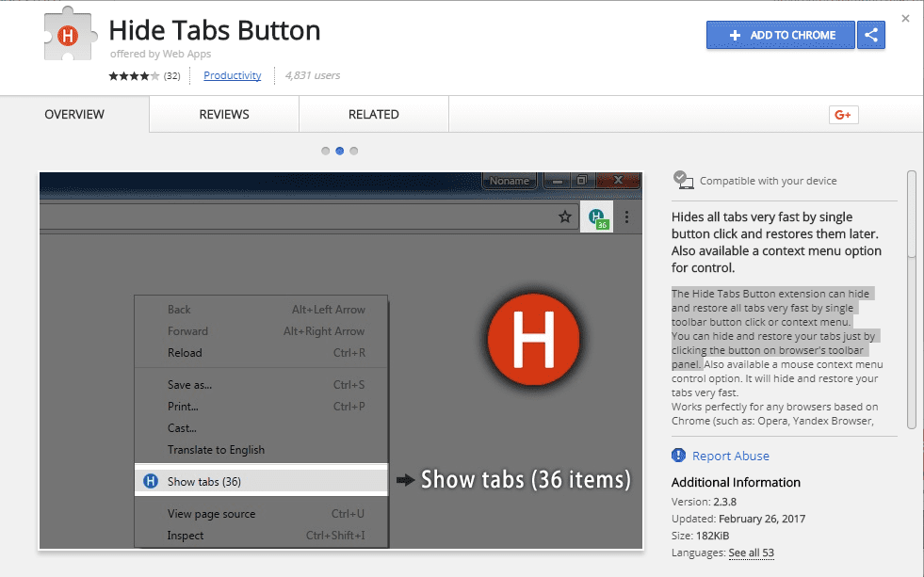
Task: Click the Updated: February 26, 2017 text
Action: coord(738,519)
